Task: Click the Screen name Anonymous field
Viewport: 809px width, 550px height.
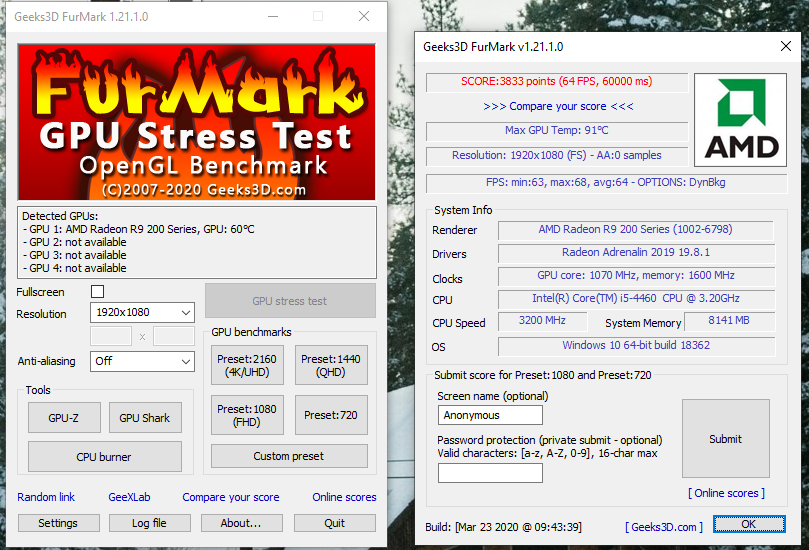Action: pos(490,415)
